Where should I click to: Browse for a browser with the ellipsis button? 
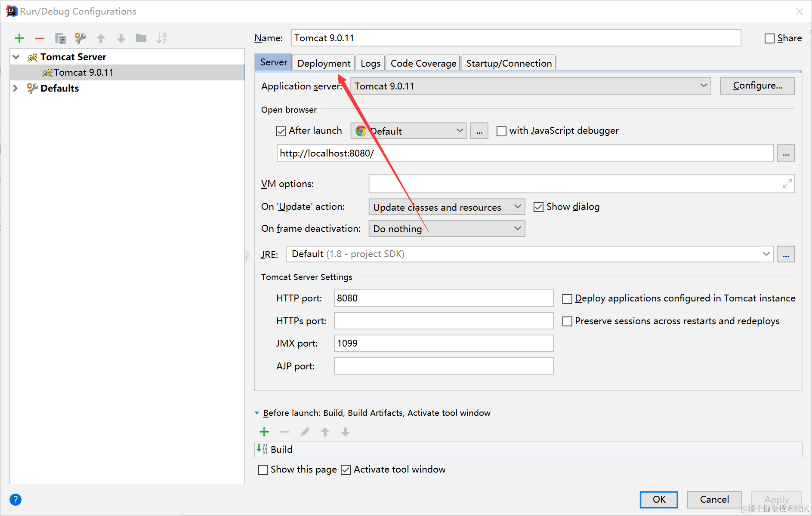479,131
